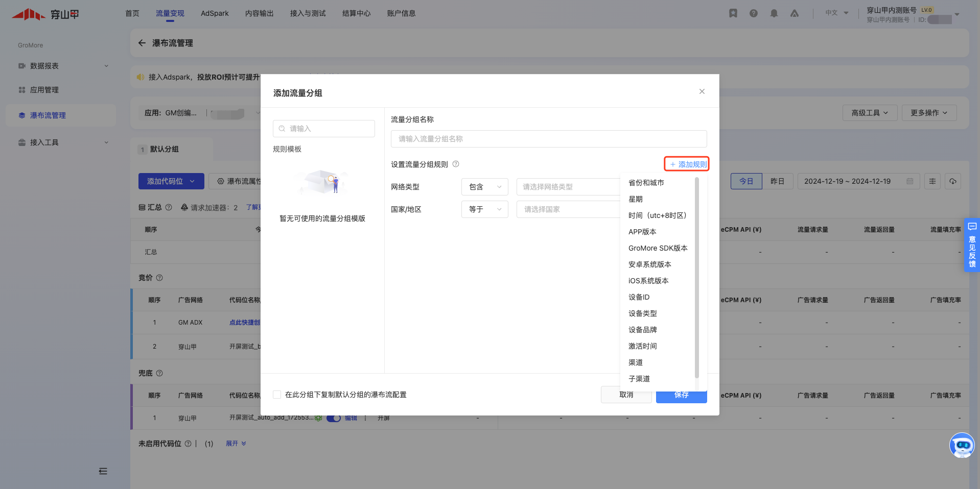Open the 添加代码位 dropdown button

pos(171,181)
